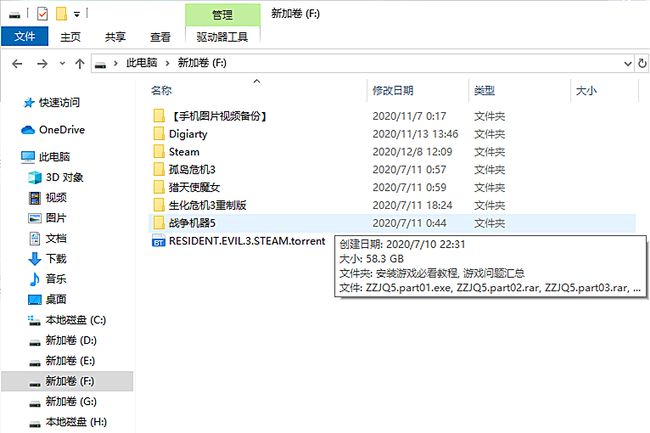Switch to the 查看 ribbon tab
This screenshot has height=433, width=650.
[160, 37]
